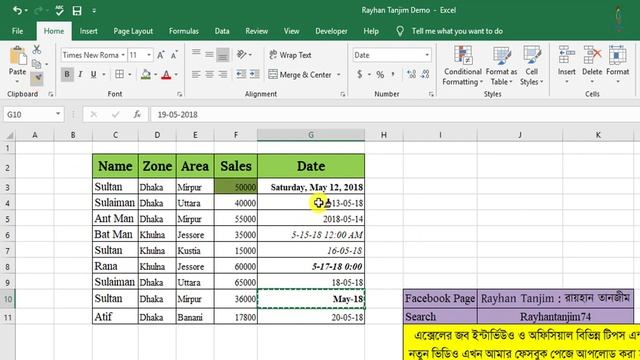Click the Paste clipboard icon
Image resolution: width=640 pixels, height=360 pixels.
(x=17, y=56)
